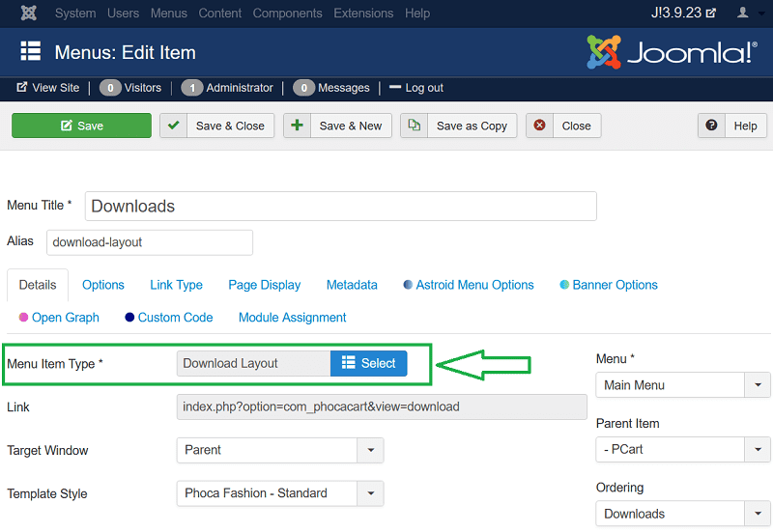This screenshot has width=773, height=532.
Task: Switch to the Link Type tab
Action: tap(176, 285)
